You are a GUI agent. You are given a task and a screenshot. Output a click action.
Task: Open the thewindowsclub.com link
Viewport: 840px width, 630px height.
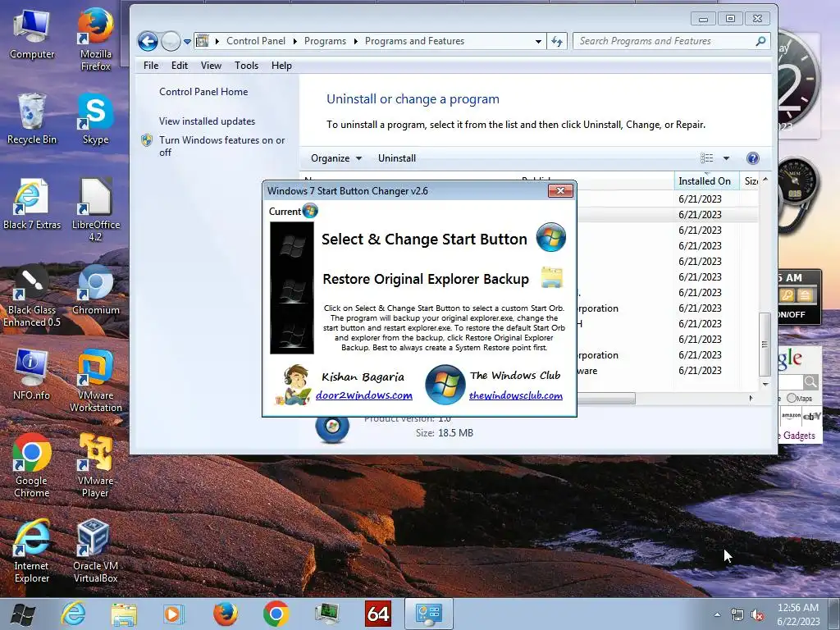pyautogui.click(x=515, y=395)
